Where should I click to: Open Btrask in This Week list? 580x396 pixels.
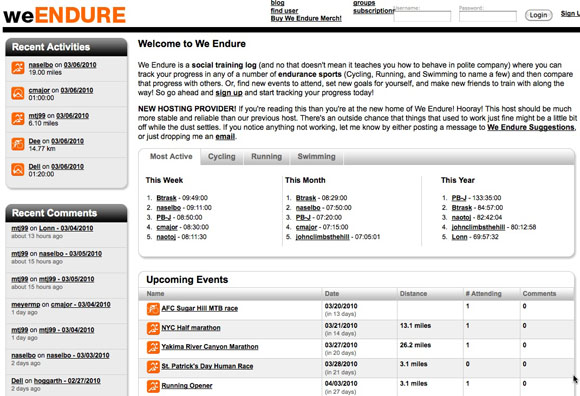click(x=166, y=198)
